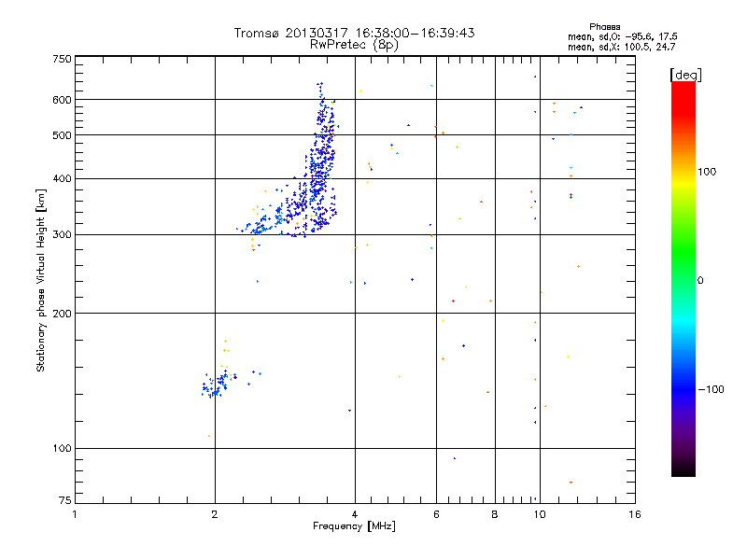
Task: Click the x-axis '8' tick label
Action: point(495,514)
